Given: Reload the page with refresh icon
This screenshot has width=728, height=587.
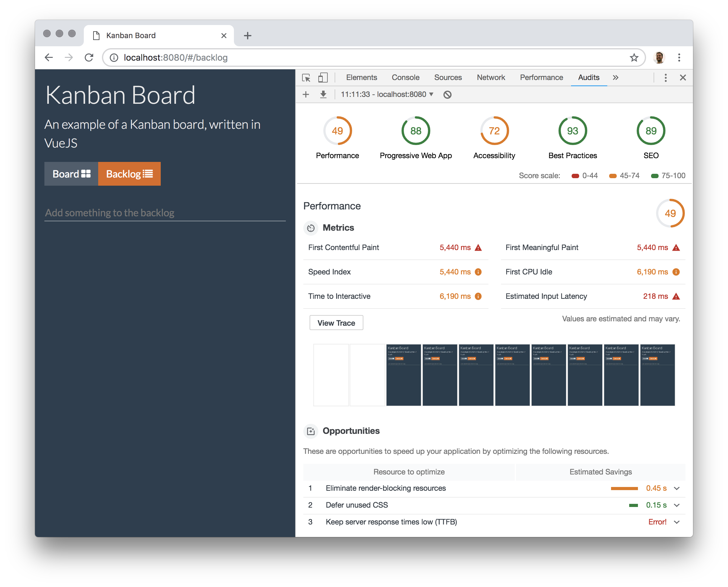Looking at the screenshot, I should point(89,58).
